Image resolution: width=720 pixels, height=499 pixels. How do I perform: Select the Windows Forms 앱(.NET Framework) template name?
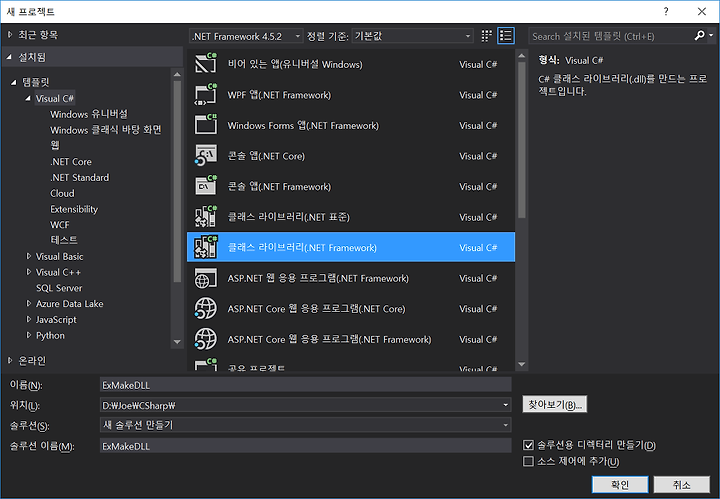tap(303, 125)
